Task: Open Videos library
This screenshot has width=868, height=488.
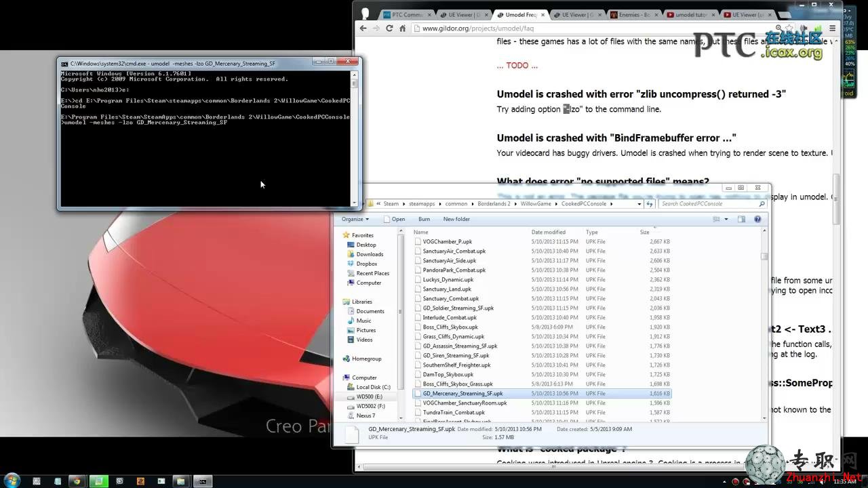Action: [364, 340]
